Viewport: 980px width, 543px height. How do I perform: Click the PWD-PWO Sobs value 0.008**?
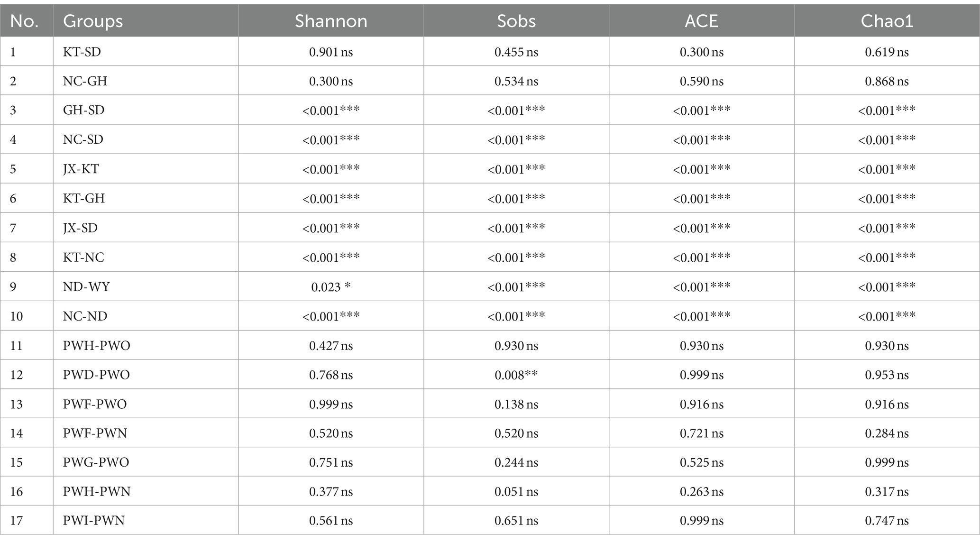pos(516,375)
